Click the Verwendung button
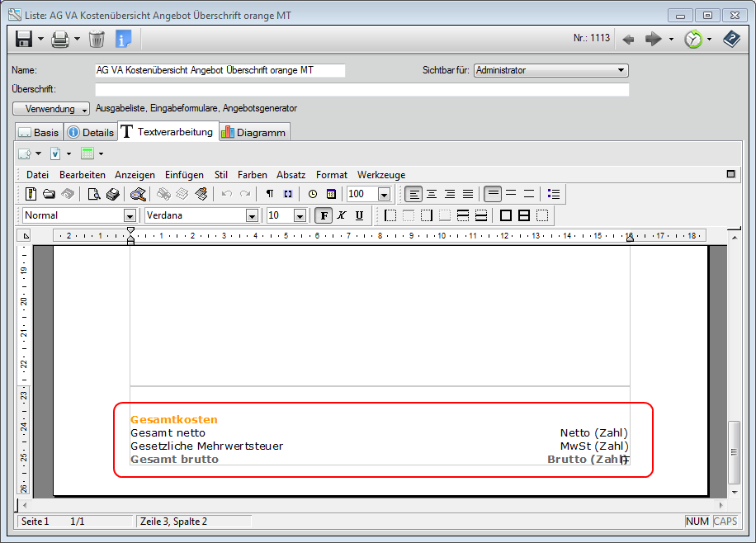The width and height of the screenshot is (756, 543). tap(51, 109)
